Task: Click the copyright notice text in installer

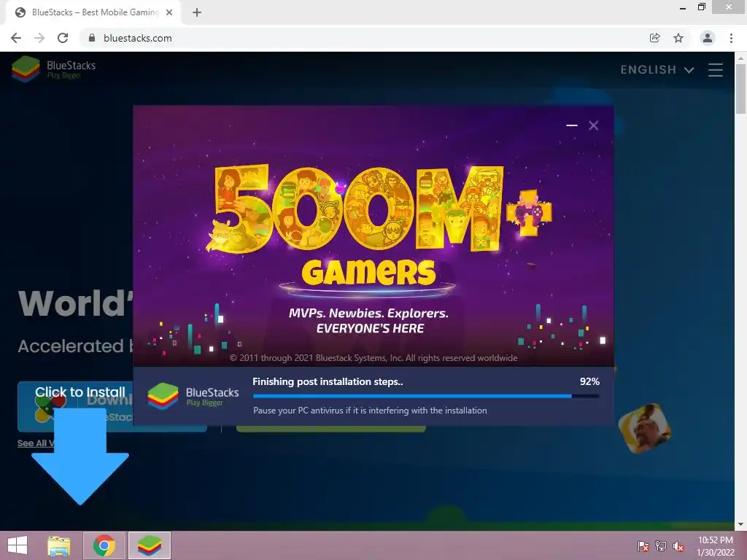Action: (373, 358)
